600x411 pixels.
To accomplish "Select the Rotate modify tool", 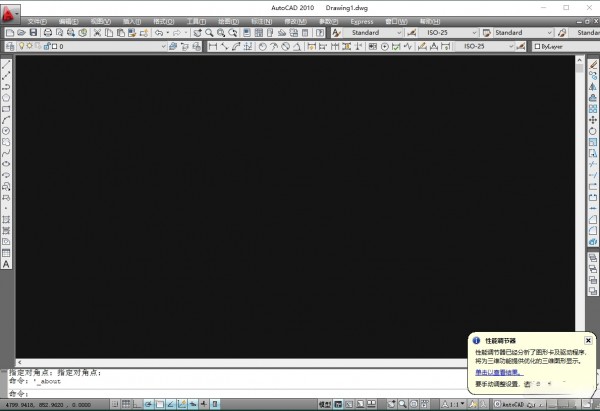I will [593, 131].
